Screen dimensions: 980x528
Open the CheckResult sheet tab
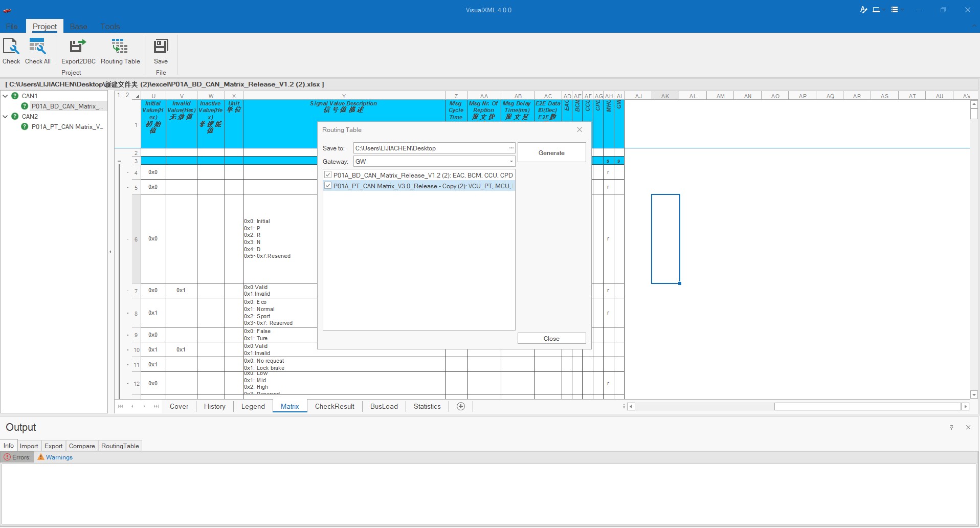335,406
